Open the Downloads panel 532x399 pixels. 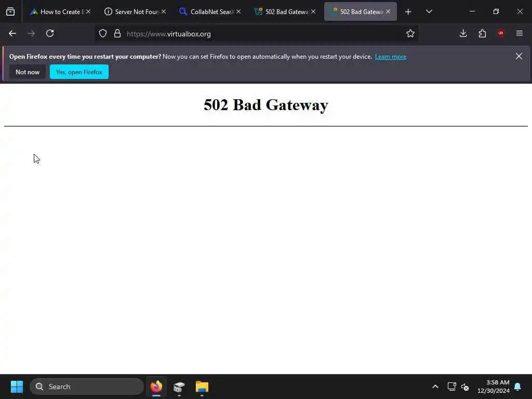tap(463, 33)
